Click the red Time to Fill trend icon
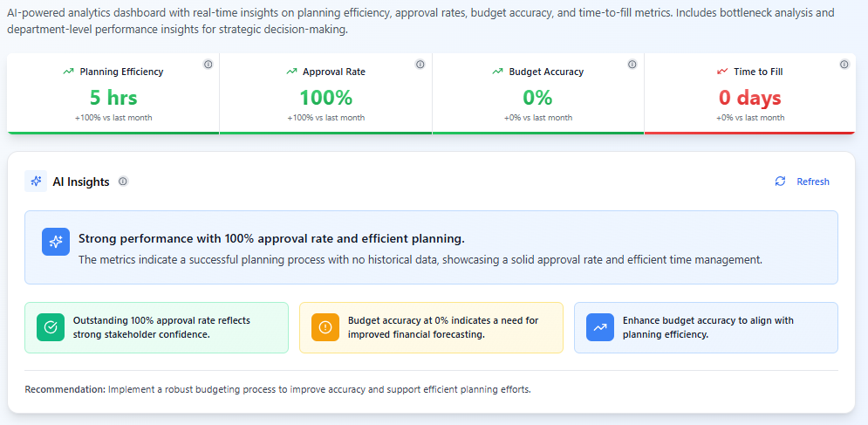Screen dimensions: 868x425 (x=721, y=72)
